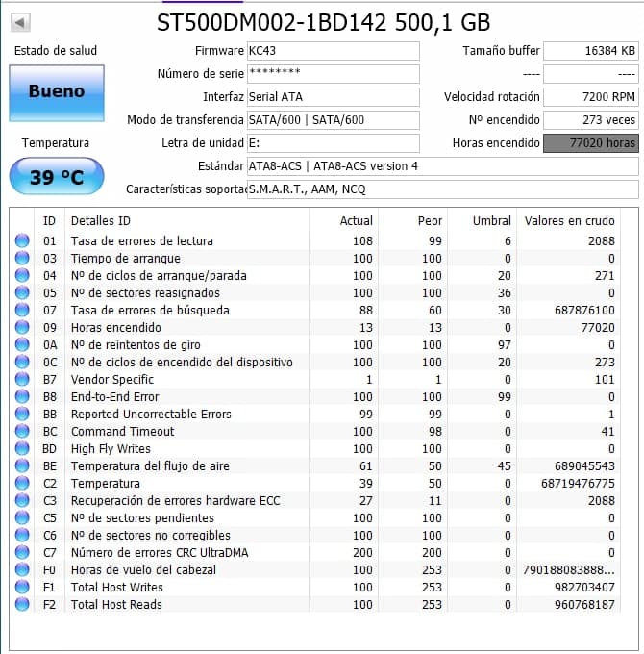Screen dimensions: 644x654
Task: Click the Velocidad rotación 7200 RPM field
Action: [590, 97]
